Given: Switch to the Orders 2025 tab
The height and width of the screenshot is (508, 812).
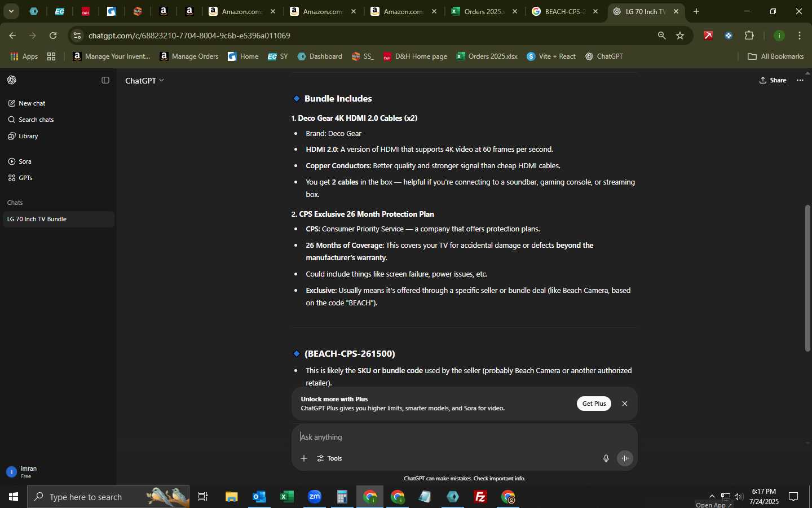Looking at the screenshot, I should click(x=484, y=11).
